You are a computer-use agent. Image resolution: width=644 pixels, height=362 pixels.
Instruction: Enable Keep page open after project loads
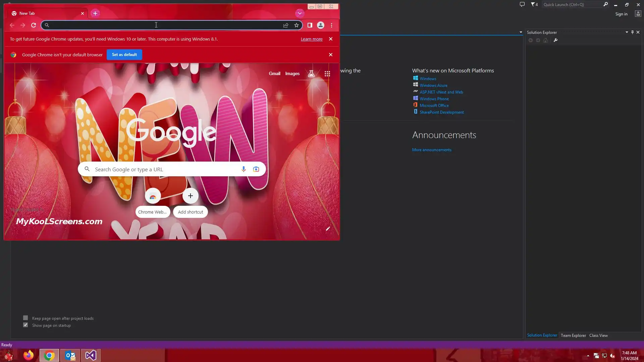coord(25,318)
